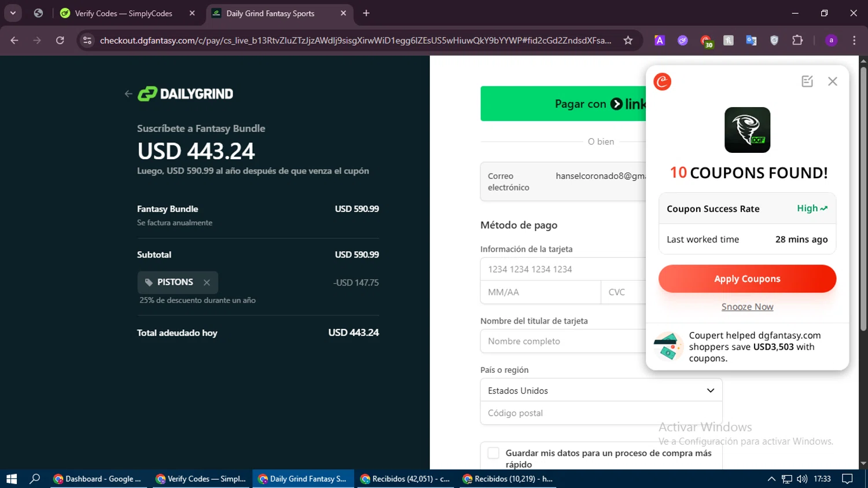This screenshot has height=488, width=868.
Task: Open the Estados Unidos country dropdown
Action: 601,391
